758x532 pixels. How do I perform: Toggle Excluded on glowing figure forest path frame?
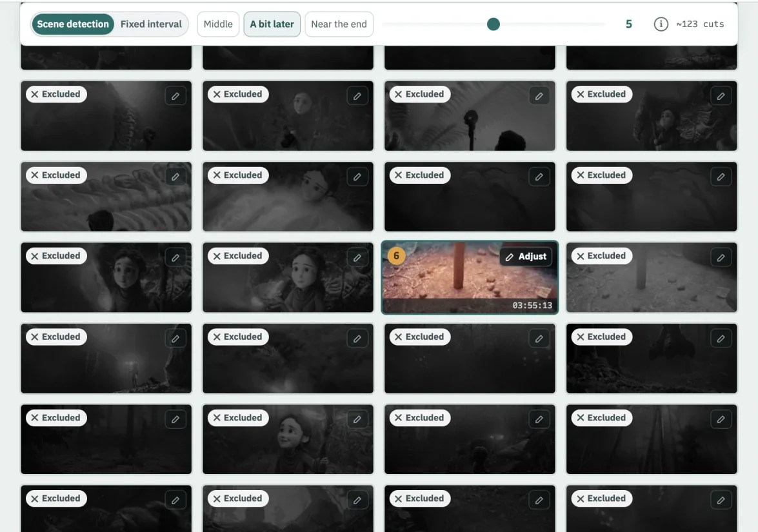56,337
